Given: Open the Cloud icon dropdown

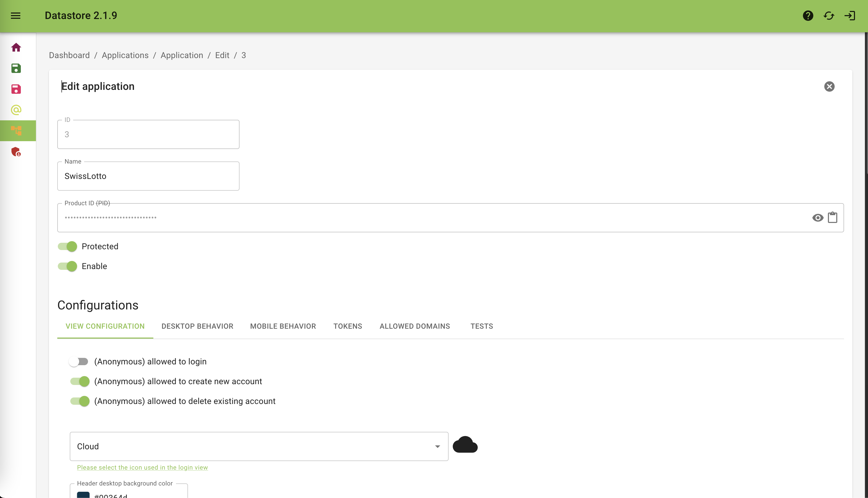Looking at the screenshot, I should (x=259, y=446).
